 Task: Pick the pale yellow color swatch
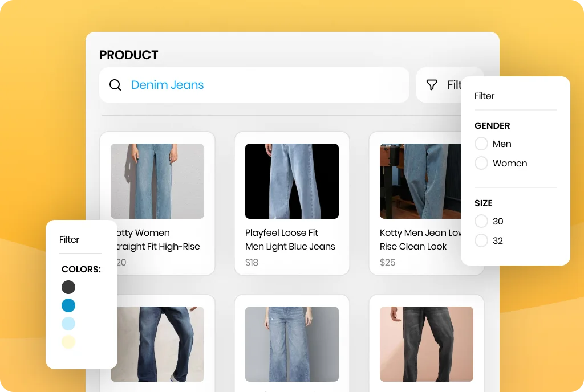[68, 342]
